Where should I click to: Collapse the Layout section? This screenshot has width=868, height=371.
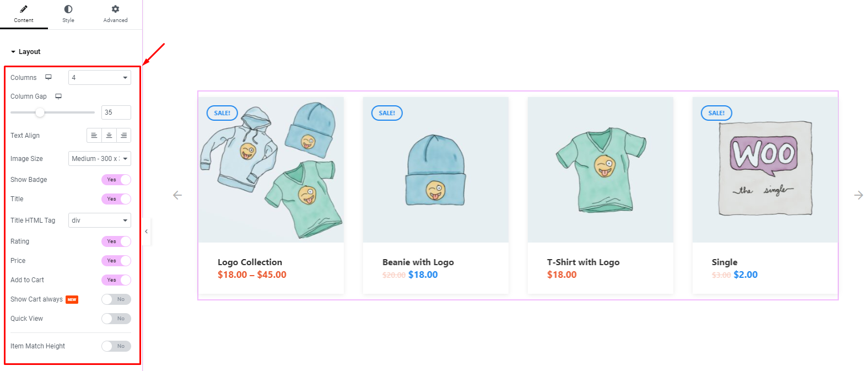click(x=25, y=52)
